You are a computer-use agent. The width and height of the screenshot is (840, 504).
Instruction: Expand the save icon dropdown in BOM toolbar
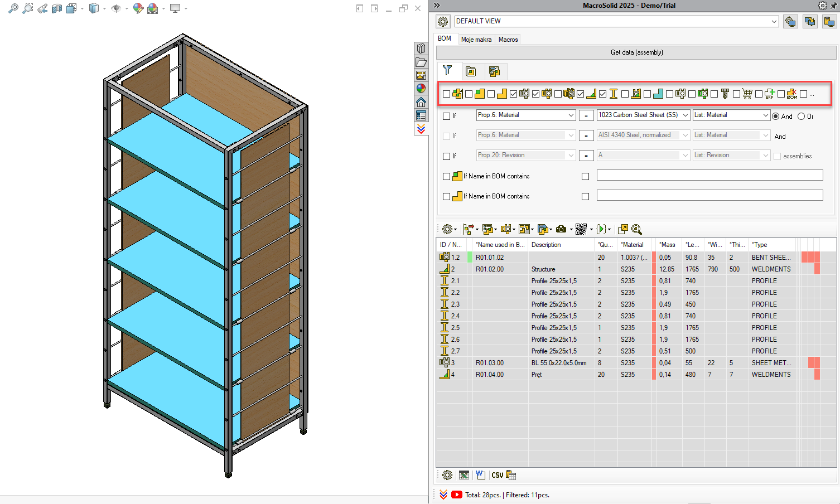[551, 230]
